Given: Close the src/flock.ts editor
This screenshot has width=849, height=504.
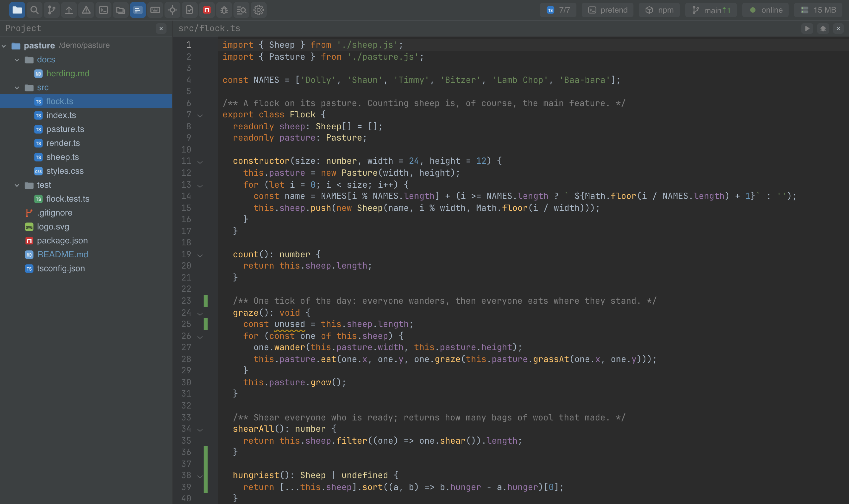Looking at the screenshot, I should pyautogui.click(x=838, y=29).
